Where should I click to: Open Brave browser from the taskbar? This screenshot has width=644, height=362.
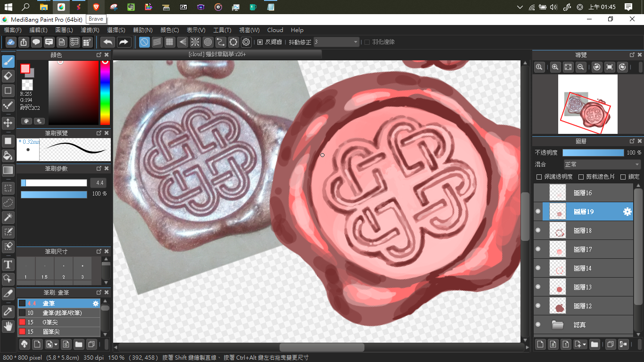96,7
